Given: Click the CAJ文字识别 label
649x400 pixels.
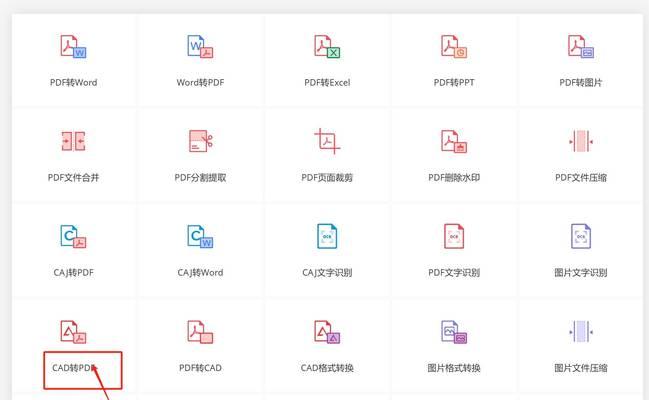Looking at the screenshot, I should [x=327, y=272].
